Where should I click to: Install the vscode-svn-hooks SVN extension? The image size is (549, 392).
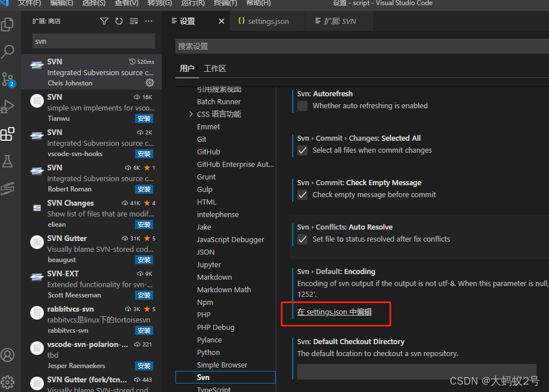coord(144,154)
